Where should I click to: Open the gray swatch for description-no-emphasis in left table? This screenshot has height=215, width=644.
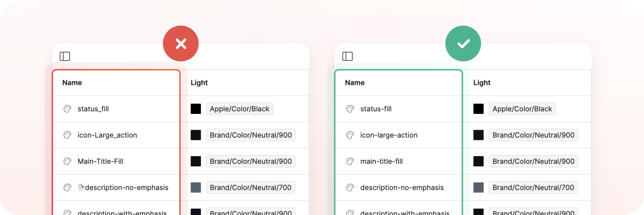[x=196, y=188]
